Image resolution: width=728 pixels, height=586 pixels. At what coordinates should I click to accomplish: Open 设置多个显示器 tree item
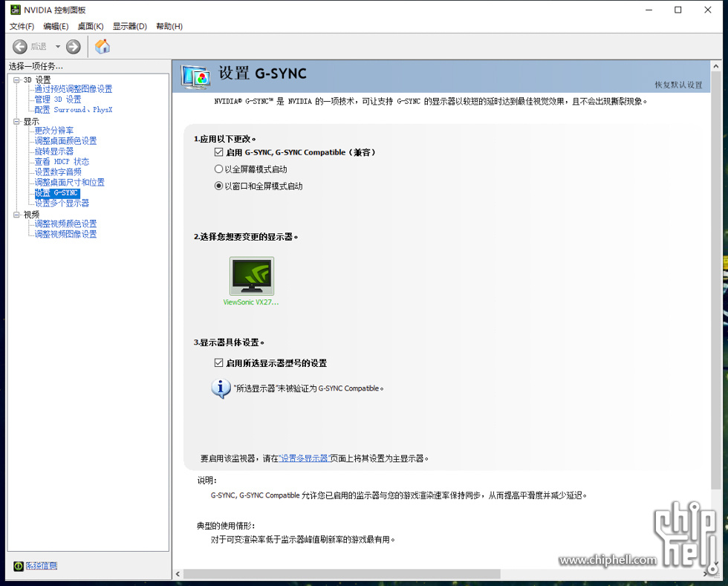pyautogui.click(x=62, y=203)
